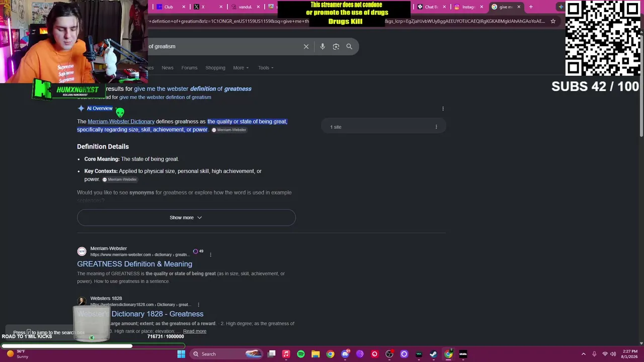Click Read more in Websters 1828 snippet
Image resolution: width=644 pixels, height=362 pixels.
[x=195, y=331]
